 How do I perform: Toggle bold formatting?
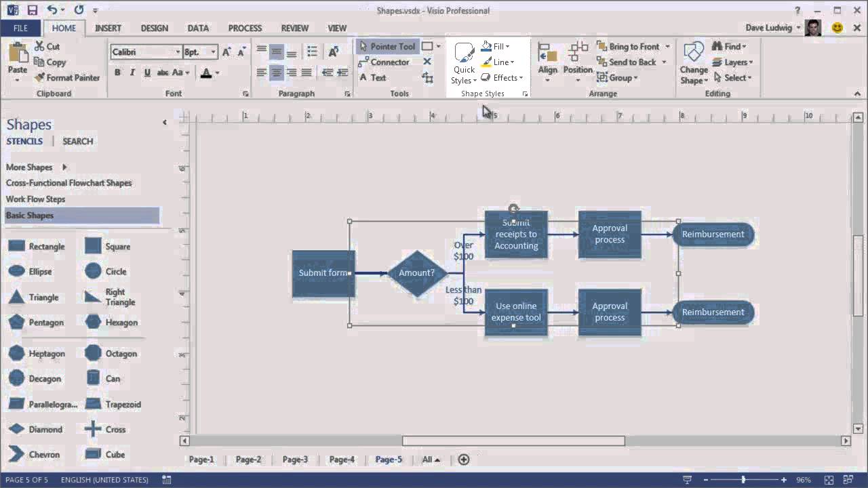click(x=117, y=72)
